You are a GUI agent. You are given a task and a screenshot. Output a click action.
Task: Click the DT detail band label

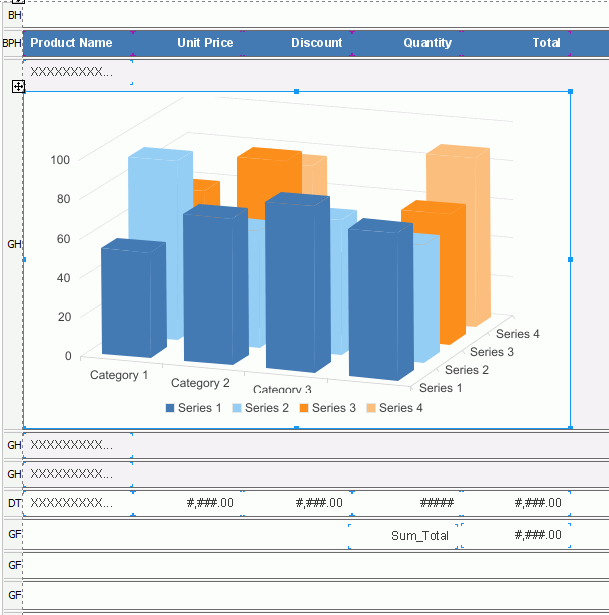(x=14, y=503)
